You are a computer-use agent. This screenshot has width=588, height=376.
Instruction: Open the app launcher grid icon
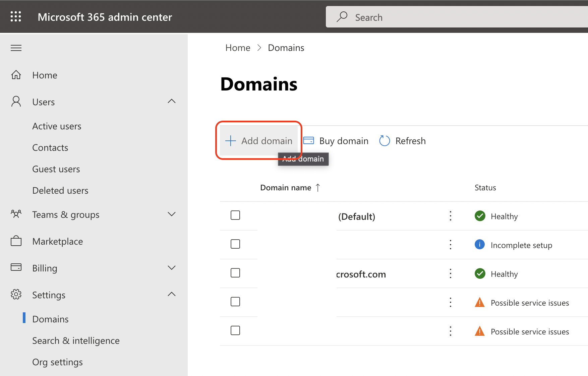coord(16,16)
